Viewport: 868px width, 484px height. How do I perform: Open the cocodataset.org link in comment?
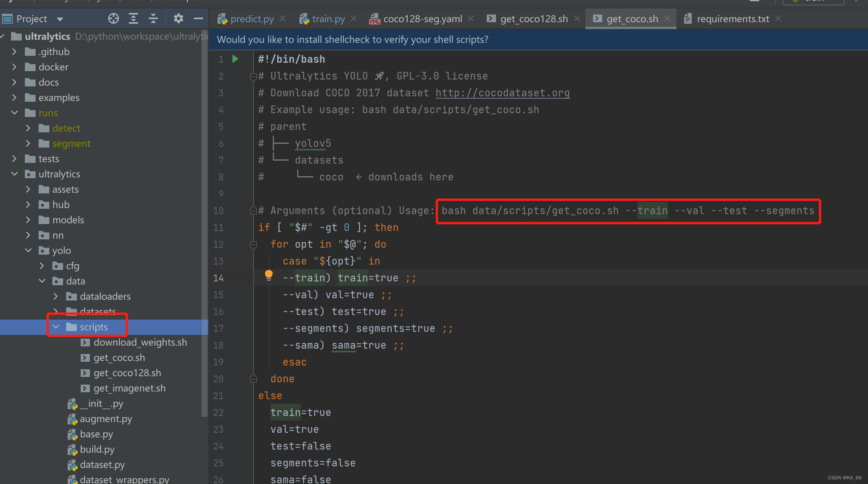(502, 93)
